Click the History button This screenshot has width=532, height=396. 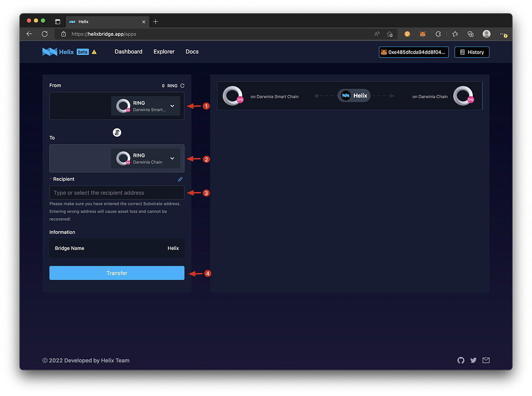472,52
